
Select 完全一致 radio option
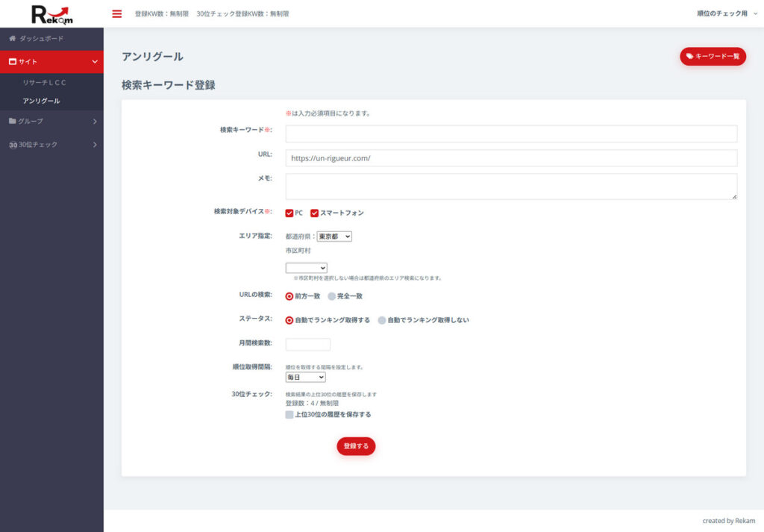click(x=332, y=296)
